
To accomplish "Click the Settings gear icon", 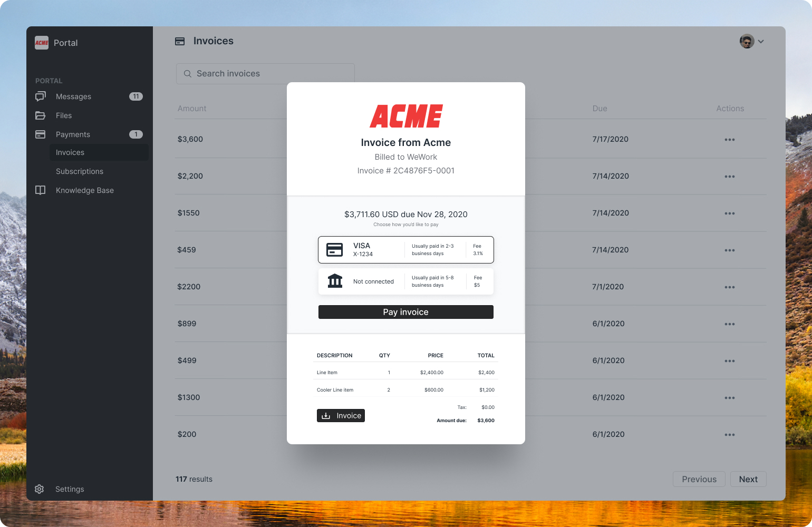I will [40, 489].
